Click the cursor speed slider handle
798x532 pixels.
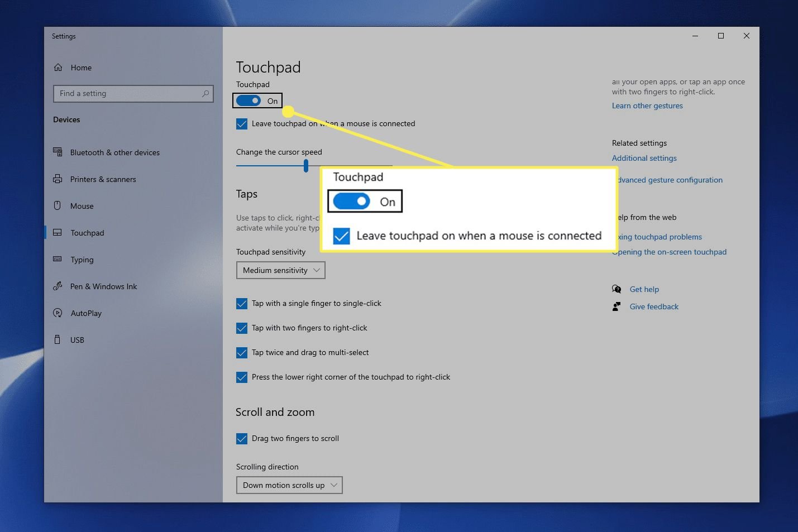click(x=306, y=166)
